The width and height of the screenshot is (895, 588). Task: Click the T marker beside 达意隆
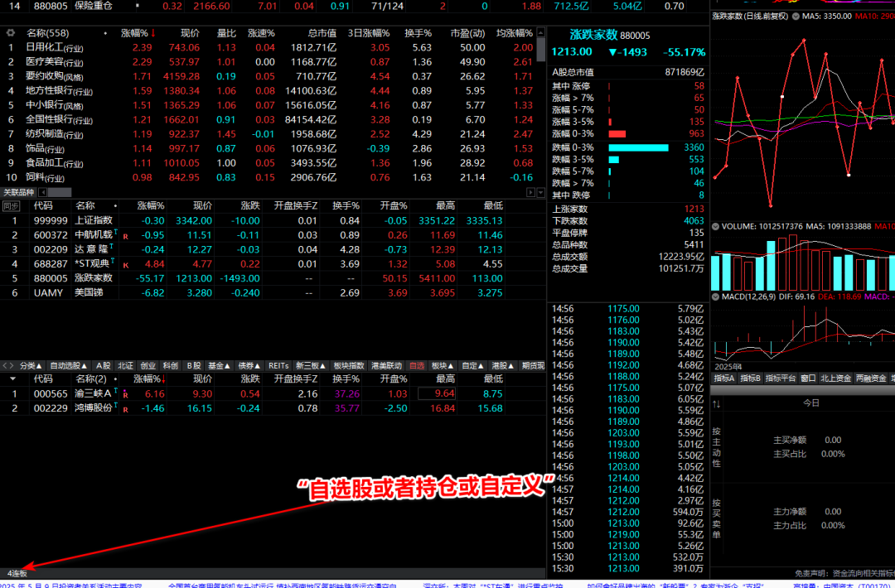pos(111,247)
